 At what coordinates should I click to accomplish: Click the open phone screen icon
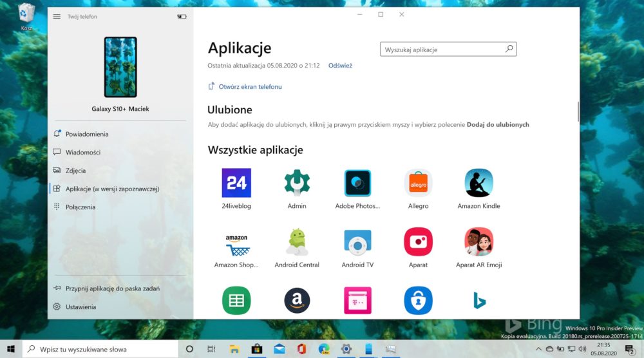point(211,86)
